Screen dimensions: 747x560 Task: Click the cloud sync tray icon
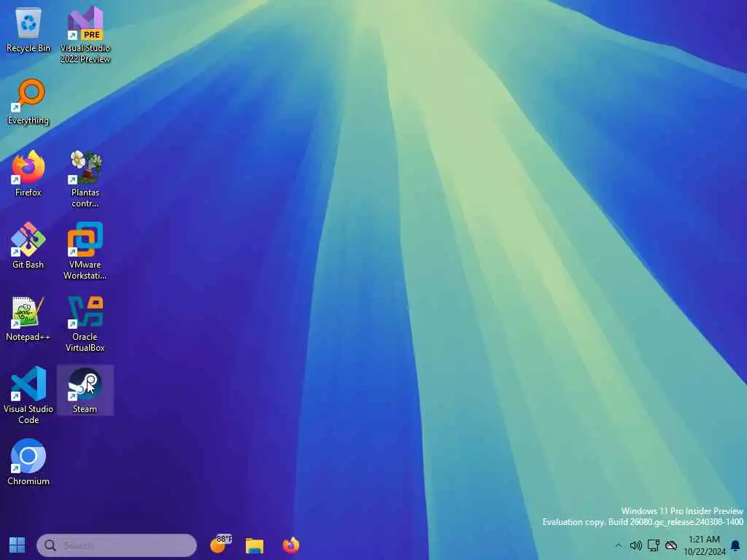(671, 545)
